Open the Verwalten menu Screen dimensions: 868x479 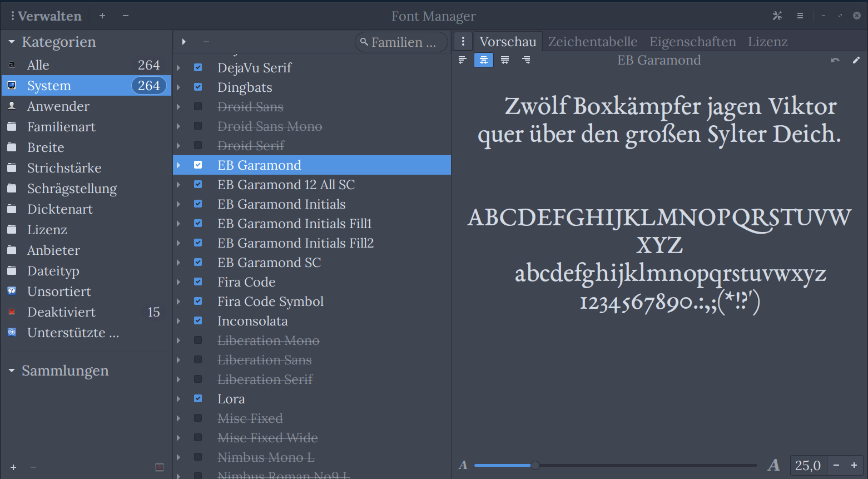[x=46, y=16]
